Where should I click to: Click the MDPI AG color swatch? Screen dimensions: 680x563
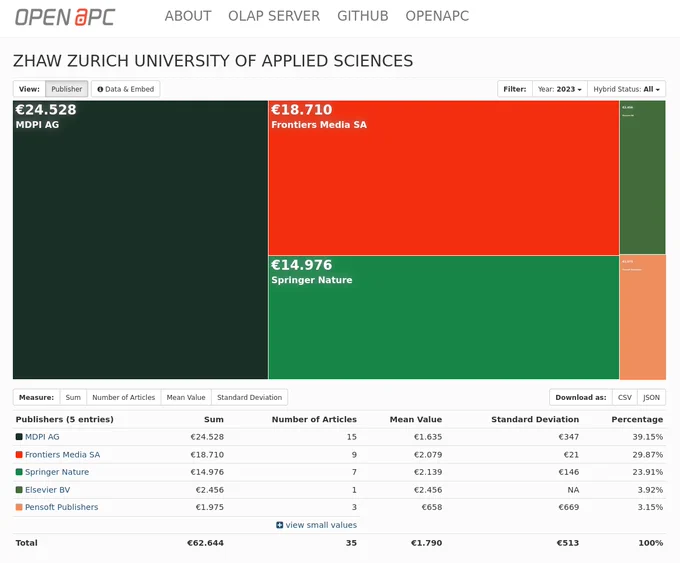(x=19, y=437)
